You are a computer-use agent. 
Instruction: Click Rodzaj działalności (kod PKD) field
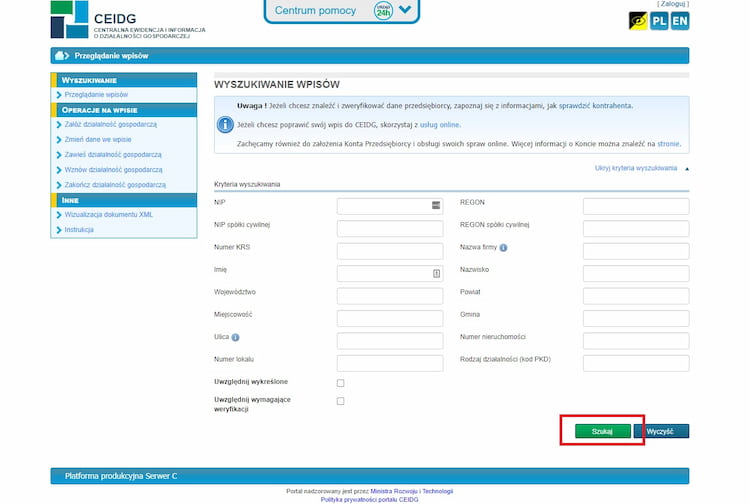coord(636,363)
